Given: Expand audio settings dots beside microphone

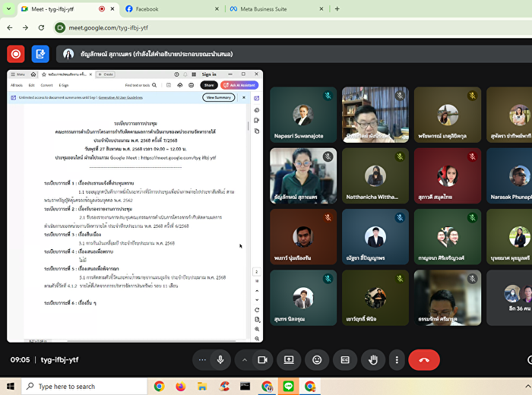Looking at the screenshot, I should [202, 359].
